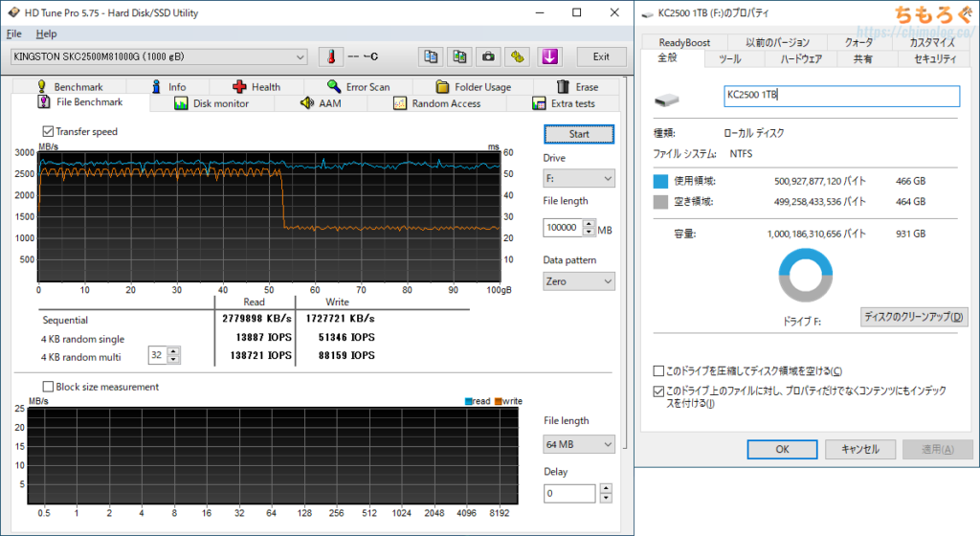Click the キャンセル button
980x536 pixels.
(x=860, y=449)
